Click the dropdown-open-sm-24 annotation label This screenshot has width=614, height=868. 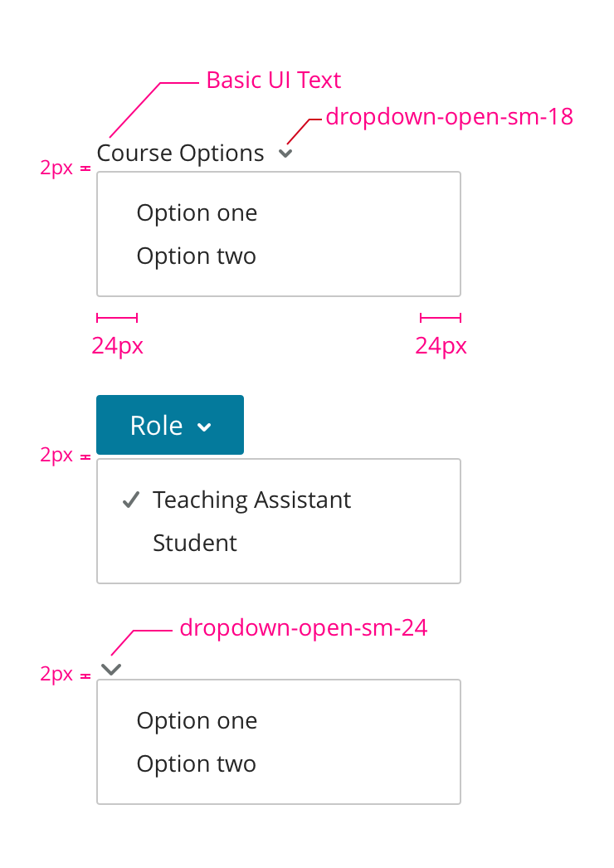(x=303, y=628)
